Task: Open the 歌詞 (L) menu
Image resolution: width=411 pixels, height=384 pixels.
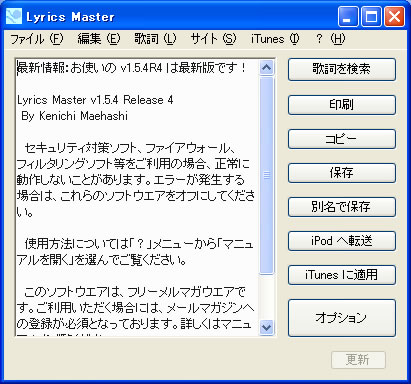Action: click(x=155, y=39)
